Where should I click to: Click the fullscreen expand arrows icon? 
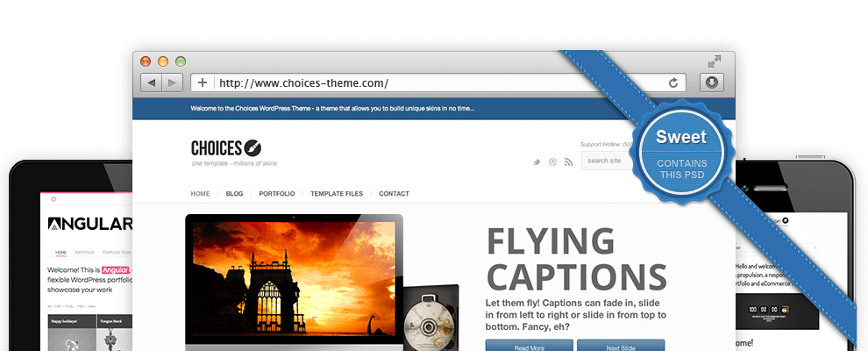(x=715, y=61)
